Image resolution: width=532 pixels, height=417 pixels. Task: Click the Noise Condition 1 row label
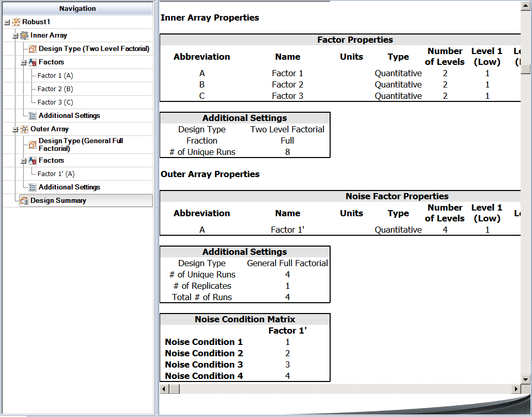(x=204, y=342)
